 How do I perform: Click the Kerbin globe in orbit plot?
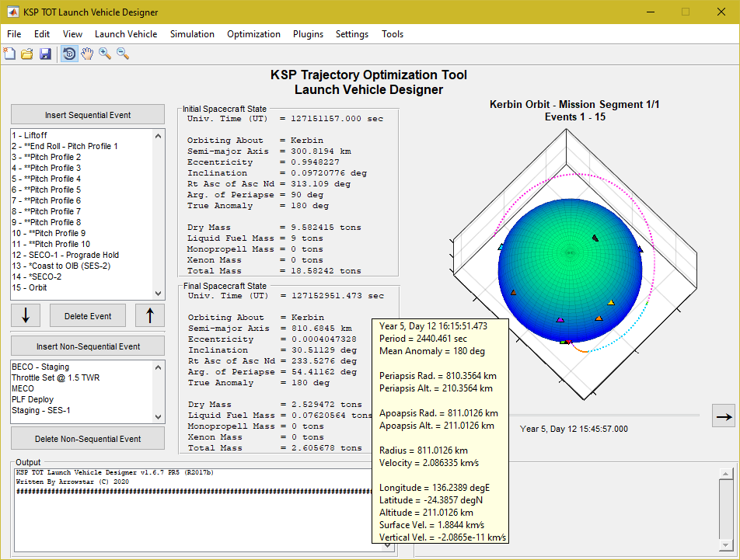(570, 270)
